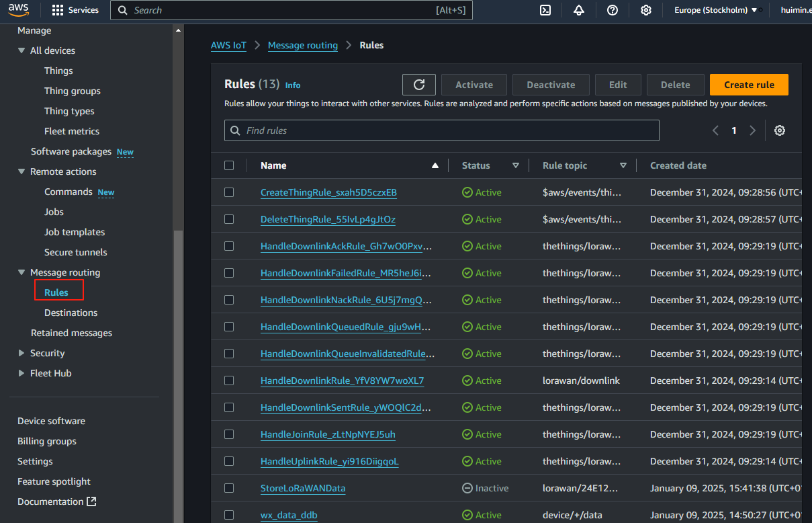Open the wx_data_ddb rule link

point(289,515)
